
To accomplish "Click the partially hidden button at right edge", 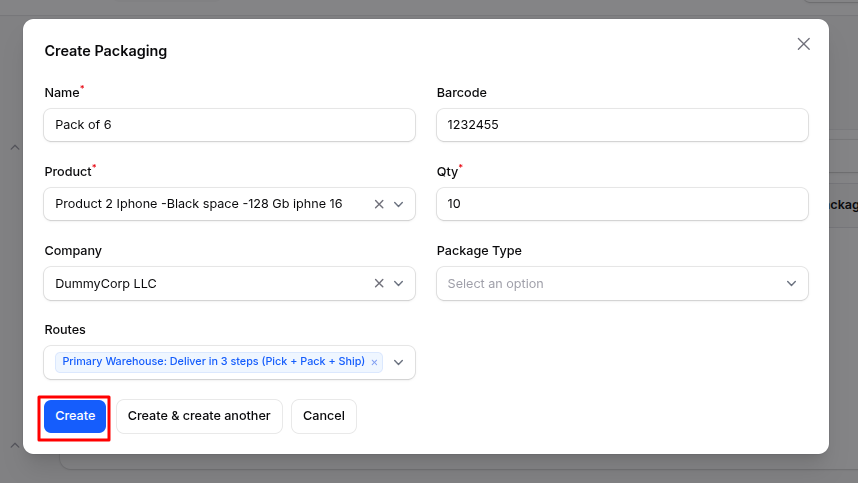I will click(843, 205).
